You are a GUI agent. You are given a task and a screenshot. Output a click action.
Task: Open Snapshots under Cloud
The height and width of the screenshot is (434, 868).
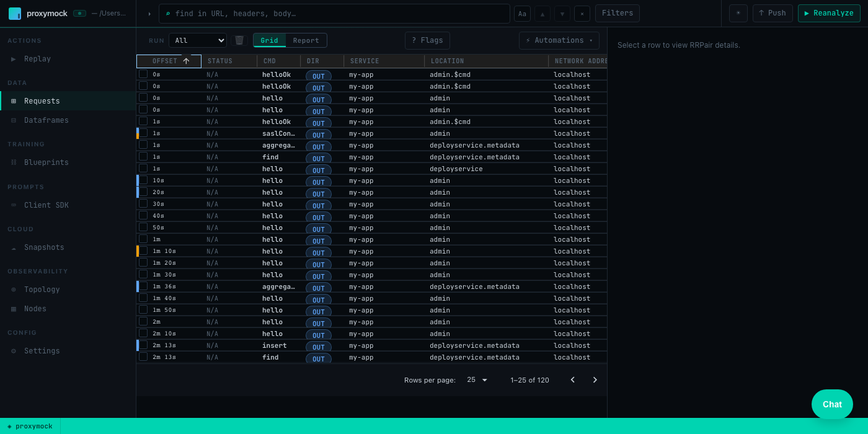coord(68,247)
